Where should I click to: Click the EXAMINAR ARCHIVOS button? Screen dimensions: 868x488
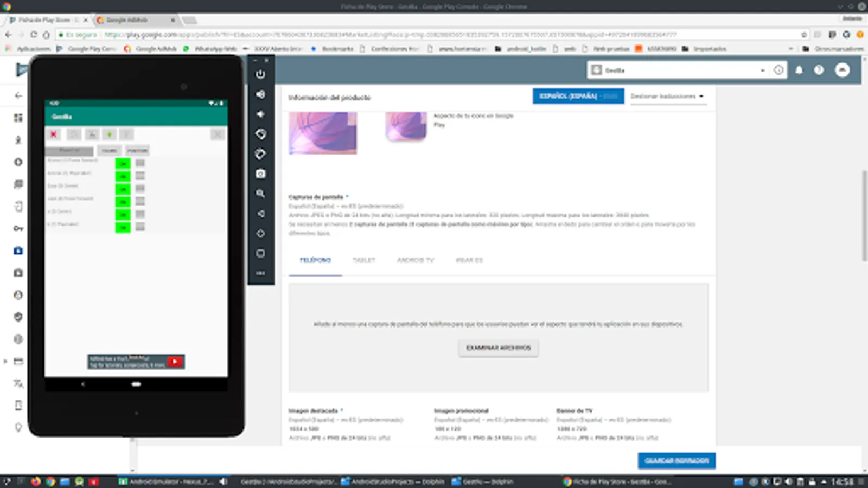pyautogui.click(x=499, y=348)
